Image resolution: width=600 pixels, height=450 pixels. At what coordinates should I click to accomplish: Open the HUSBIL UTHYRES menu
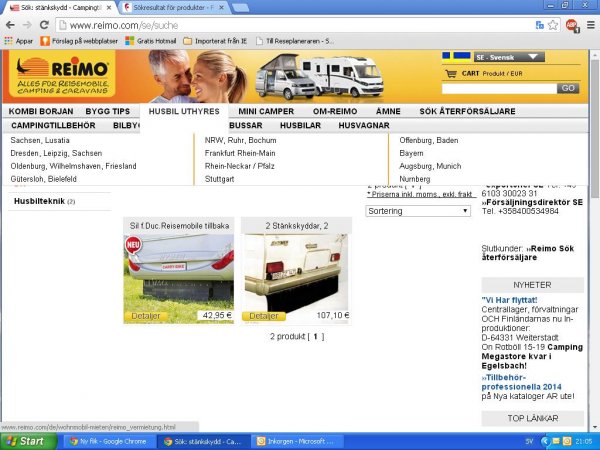tap(183, 111)
